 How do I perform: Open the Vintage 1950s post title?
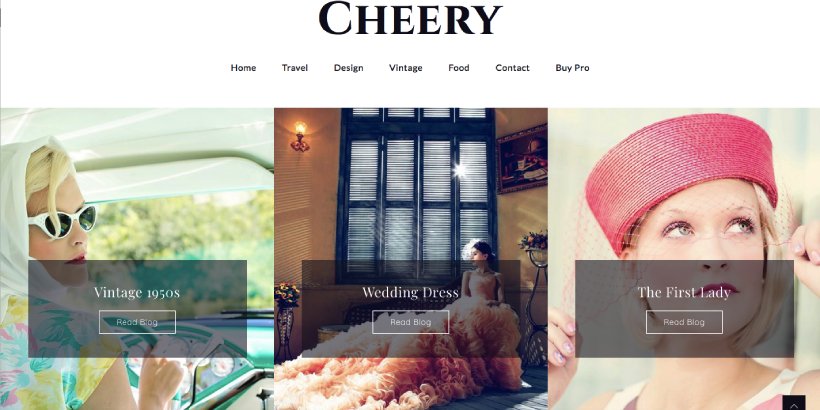point(137,292)
